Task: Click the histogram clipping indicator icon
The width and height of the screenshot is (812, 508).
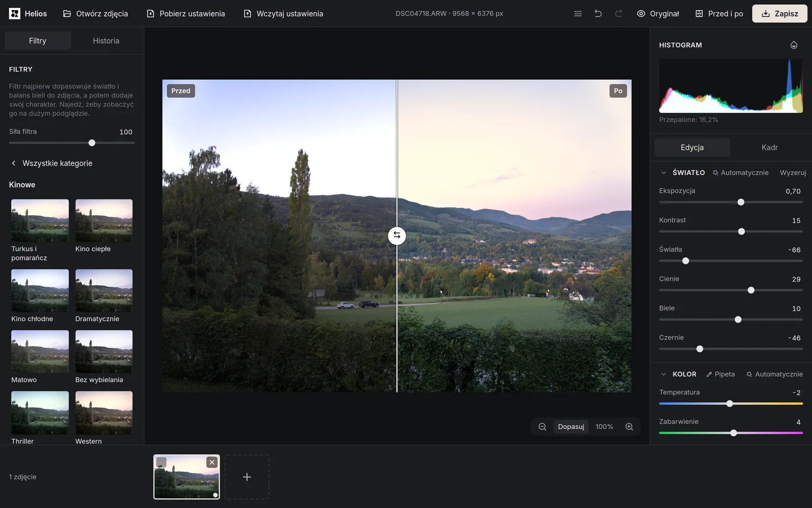Action: click(794, 45)
